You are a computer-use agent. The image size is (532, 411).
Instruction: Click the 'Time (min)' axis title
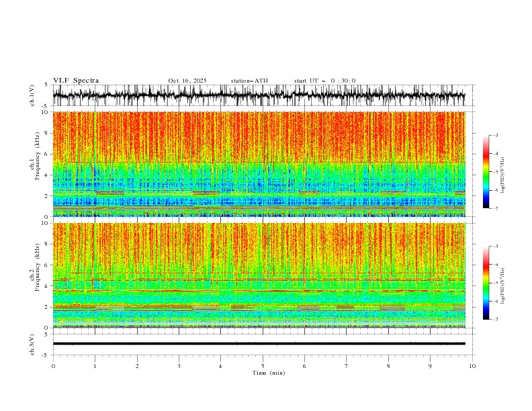[269, 373]
